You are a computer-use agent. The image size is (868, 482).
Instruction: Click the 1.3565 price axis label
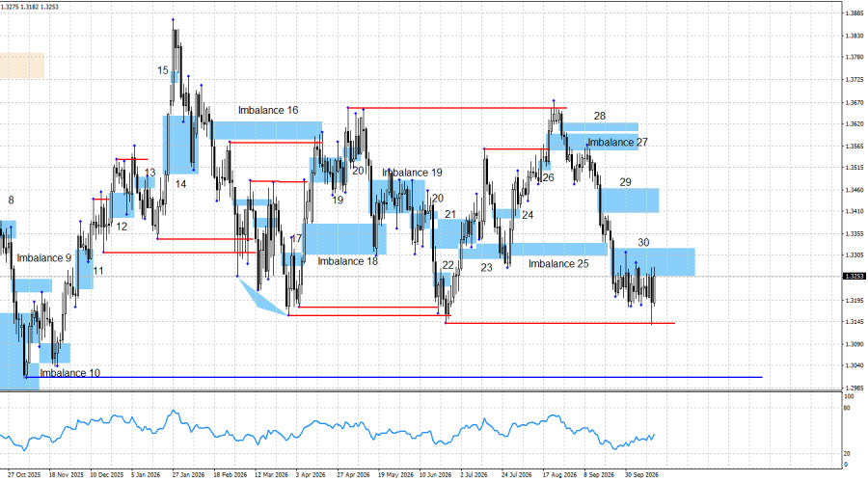(854, 147)
